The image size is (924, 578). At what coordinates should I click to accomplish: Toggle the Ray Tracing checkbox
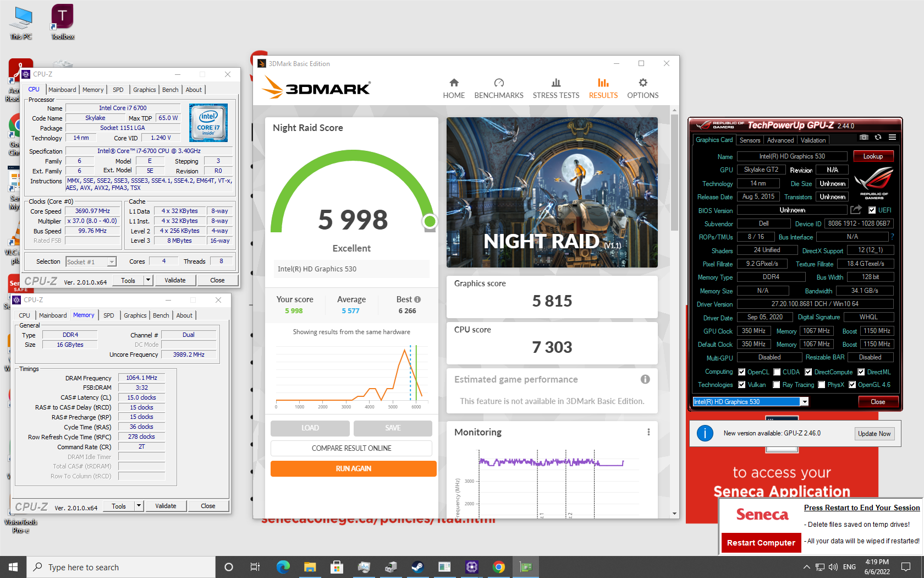[777, 385]
